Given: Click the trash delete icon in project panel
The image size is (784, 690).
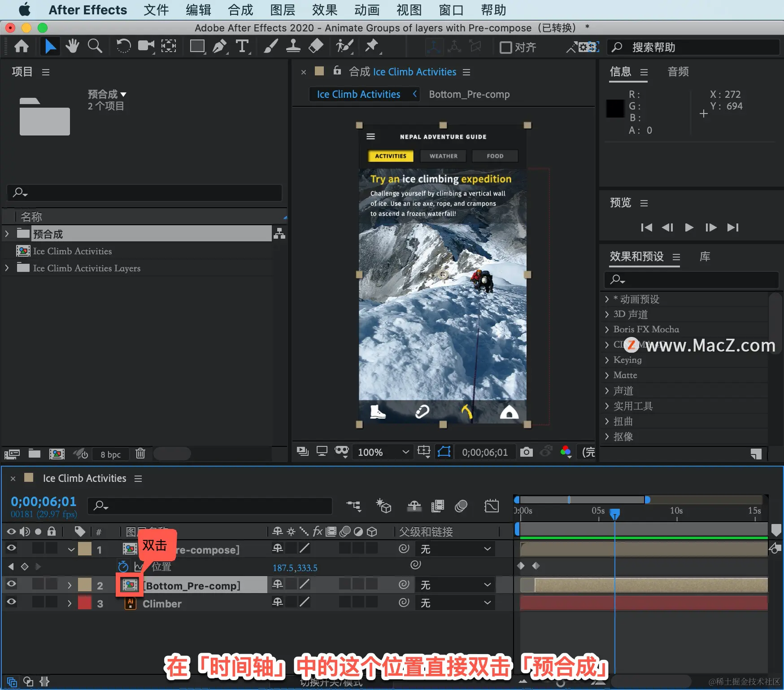Looking at the screenshot, I should (140, 454).
